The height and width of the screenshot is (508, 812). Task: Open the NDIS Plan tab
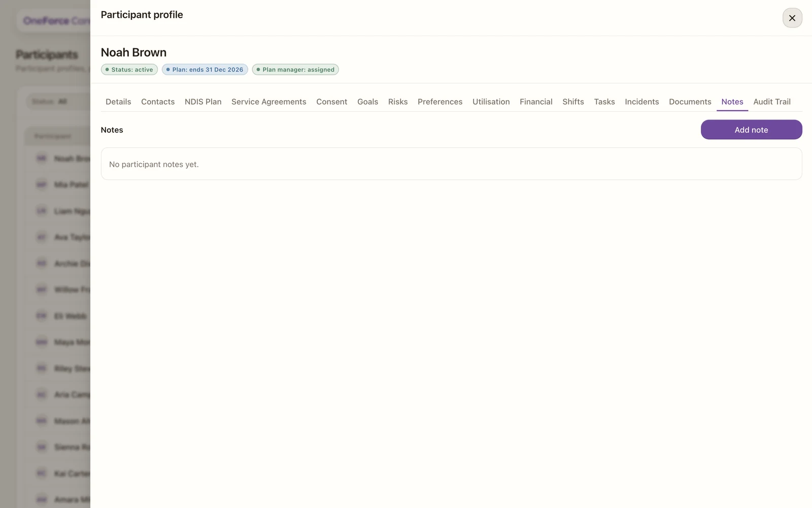click(203, 102)
